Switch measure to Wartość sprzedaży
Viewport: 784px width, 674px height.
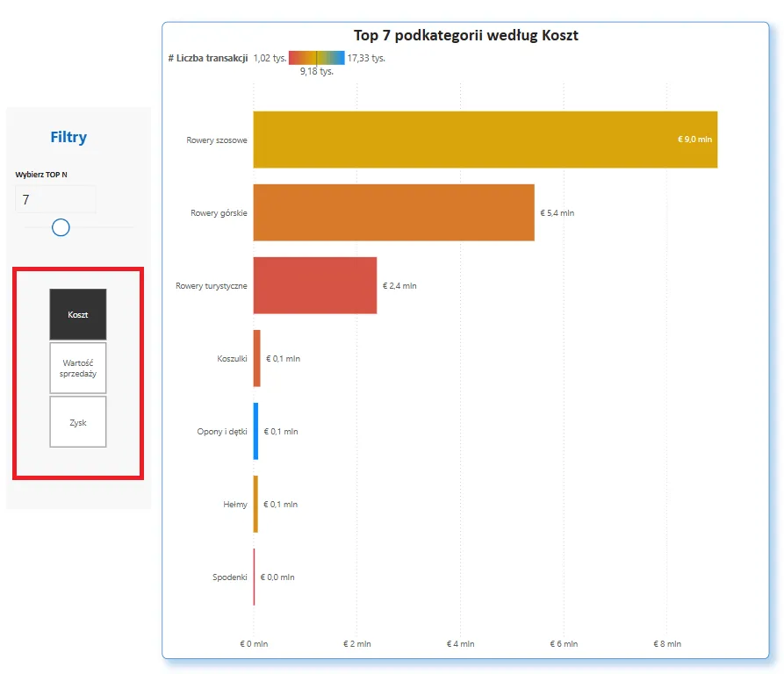pyautogui.click(x=78, y=368)
